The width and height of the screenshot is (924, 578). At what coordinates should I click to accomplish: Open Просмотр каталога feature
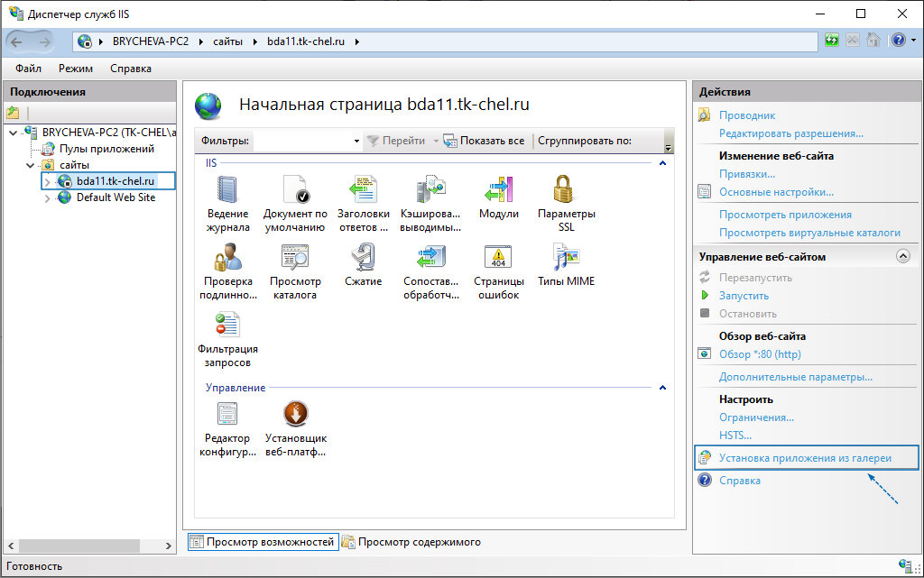pyautogui.click(x=295, y=271)
